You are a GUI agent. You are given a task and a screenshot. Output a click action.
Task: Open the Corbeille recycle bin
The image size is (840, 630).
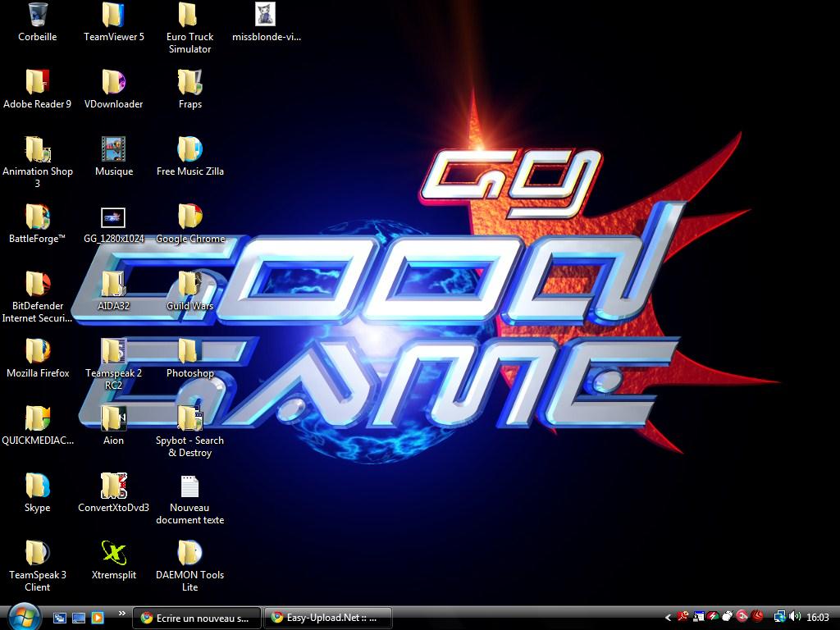(x=37, y=16)
